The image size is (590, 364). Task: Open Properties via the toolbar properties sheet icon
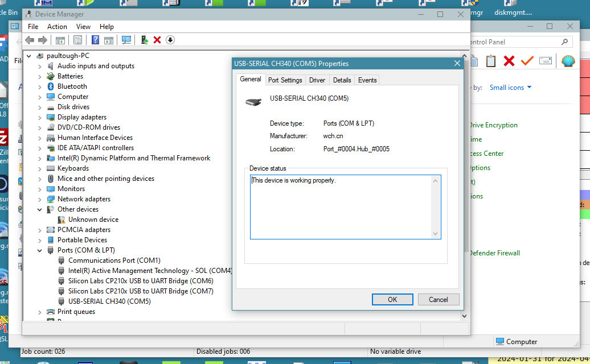[77, 40]
